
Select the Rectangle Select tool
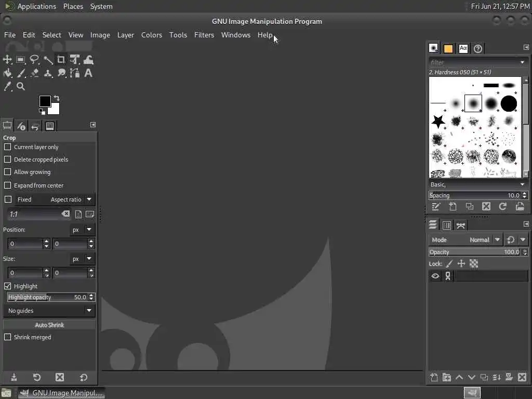(x=20, y=60)
